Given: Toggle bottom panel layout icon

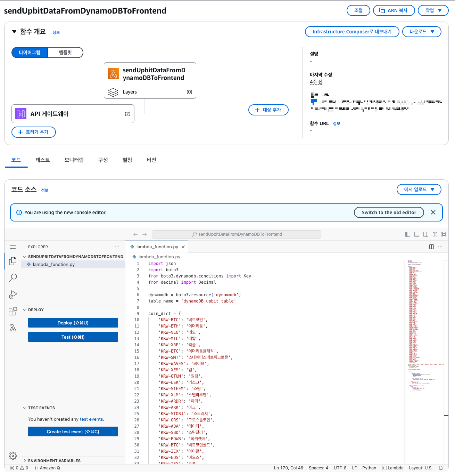Looking at the screenshot, I should pos(417,234).
